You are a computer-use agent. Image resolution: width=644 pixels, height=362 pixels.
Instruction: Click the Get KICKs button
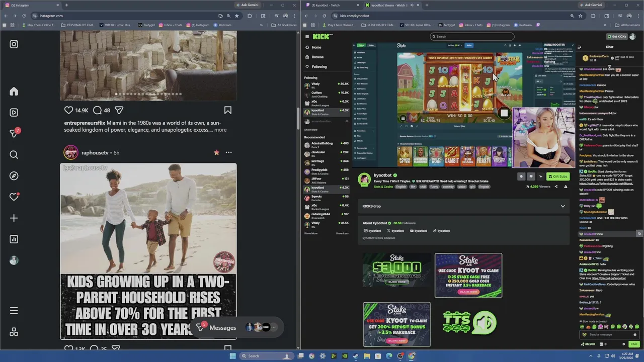point(616,37)
